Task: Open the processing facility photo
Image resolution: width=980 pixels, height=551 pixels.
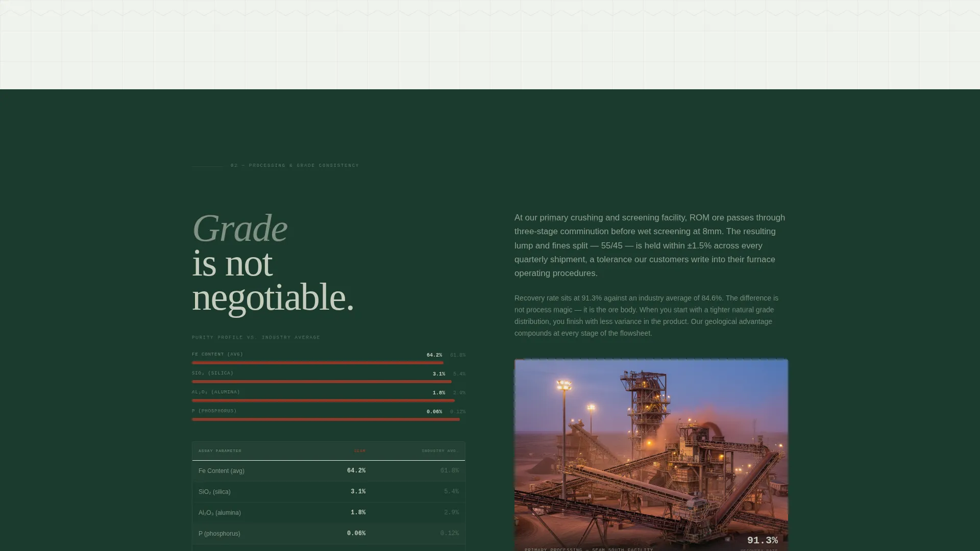Action: pyautogui.click(x=651, y=454)
